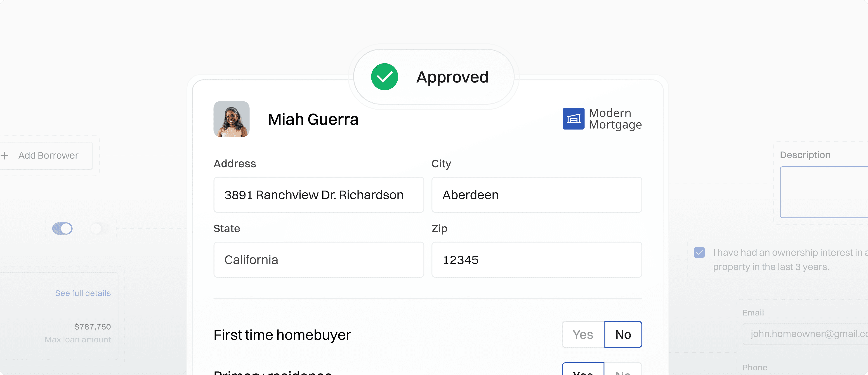Screen dimensions: 868x375
Task: Open the State field showing California
Action: pyautogui.click(x=318, y=260)
